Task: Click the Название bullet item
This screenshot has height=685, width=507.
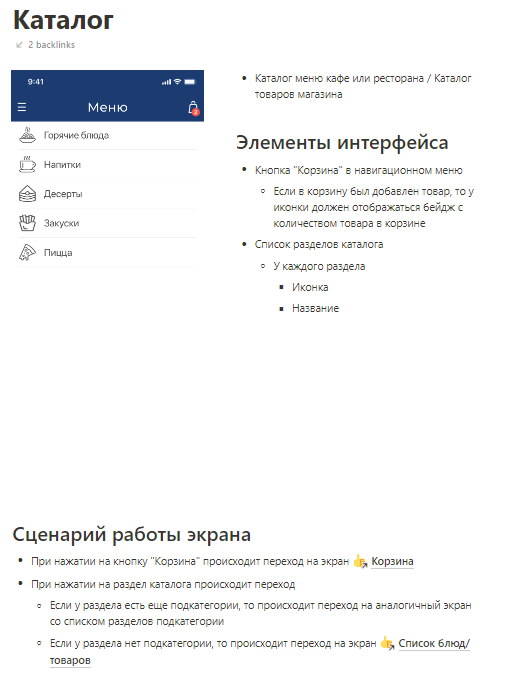Action: click(315, 308)
